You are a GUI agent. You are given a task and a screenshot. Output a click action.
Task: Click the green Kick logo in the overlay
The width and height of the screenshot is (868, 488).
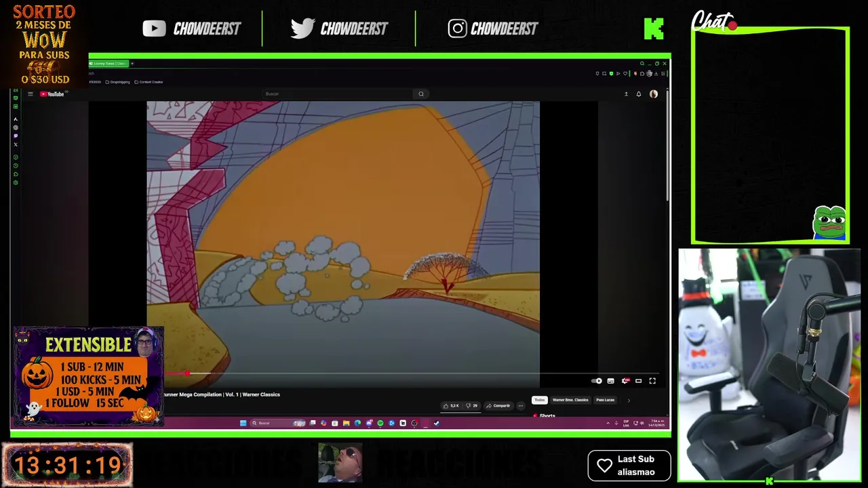tap(654, 28)
